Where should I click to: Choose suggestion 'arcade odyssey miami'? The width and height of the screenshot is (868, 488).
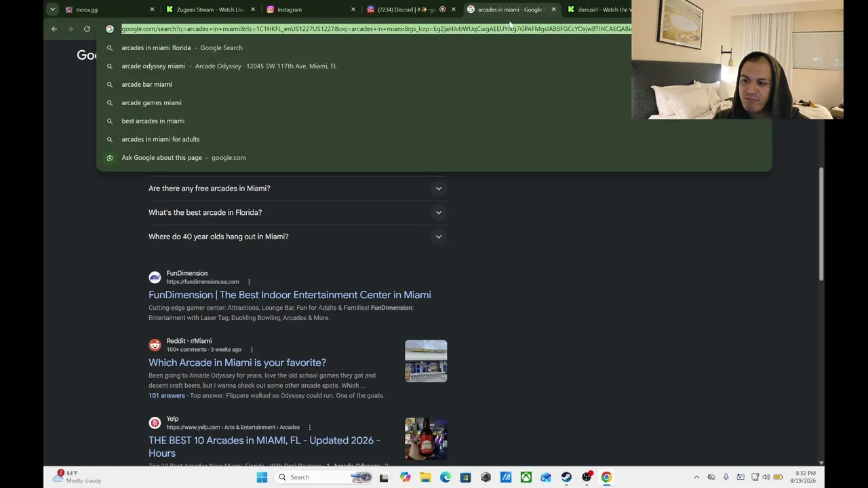point(434,66)
